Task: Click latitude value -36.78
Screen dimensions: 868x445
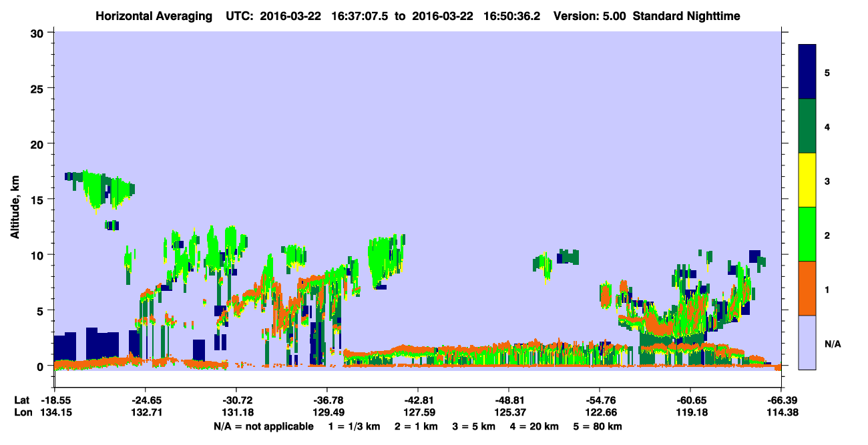Action: (x=327, y=400)
